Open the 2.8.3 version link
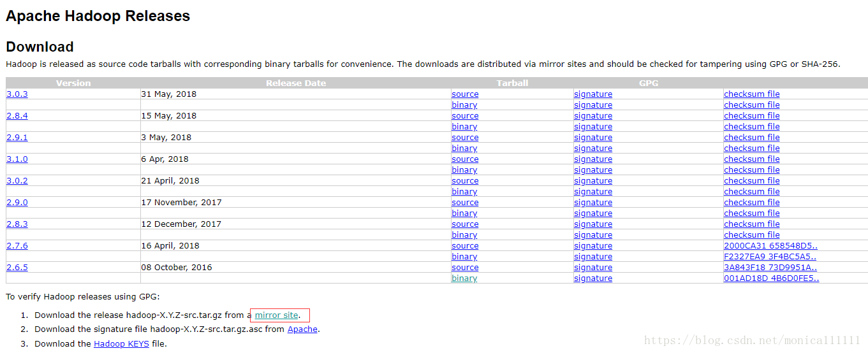This screenshot has width=868, height=353. pos(17,224)
